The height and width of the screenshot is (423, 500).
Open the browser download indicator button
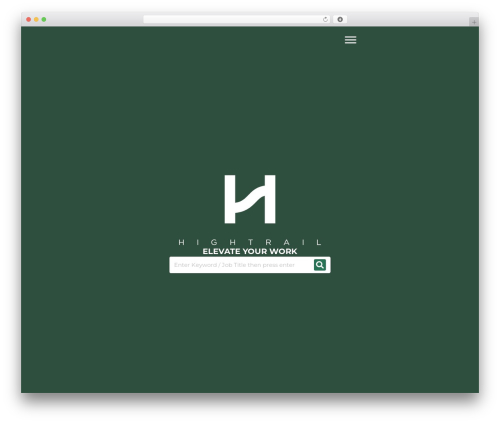pos(340,20)
